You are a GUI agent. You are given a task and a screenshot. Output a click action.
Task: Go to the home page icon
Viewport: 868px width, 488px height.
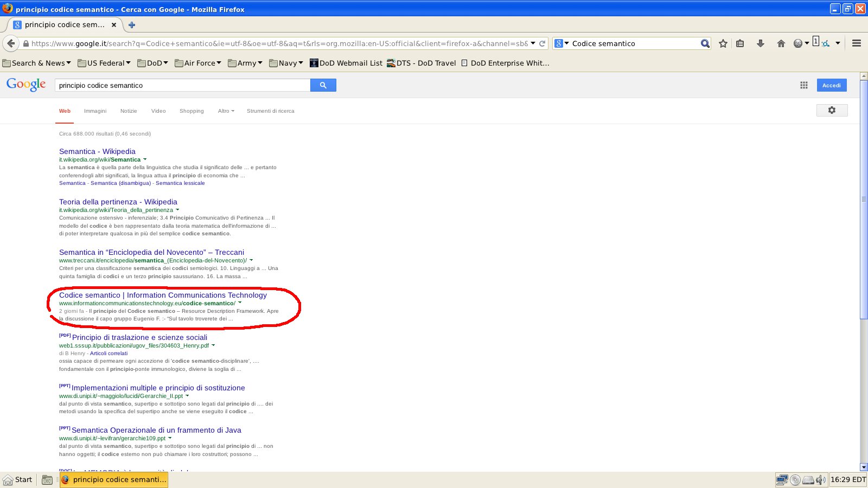tap(781, 43)
